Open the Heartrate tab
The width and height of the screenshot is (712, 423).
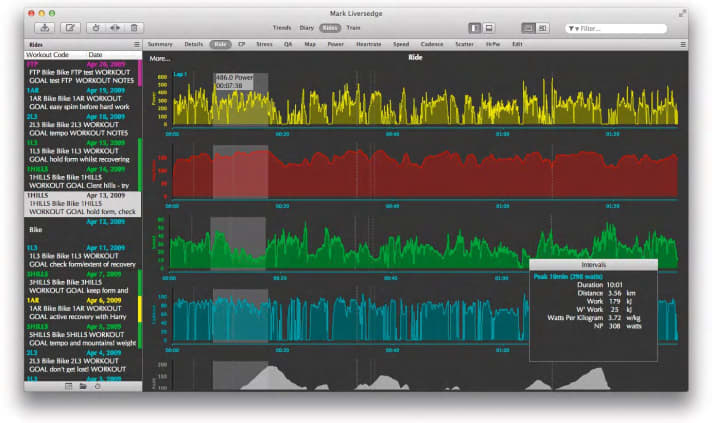tap(370, 45)
